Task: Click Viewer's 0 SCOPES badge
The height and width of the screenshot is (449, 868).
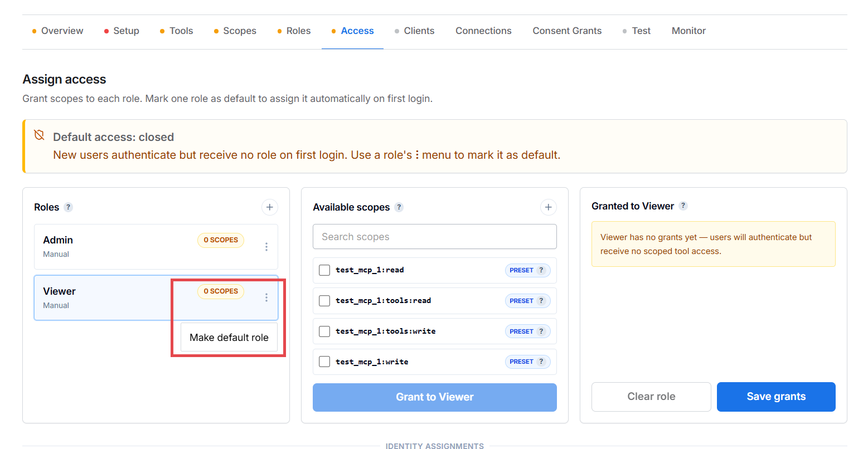Action: (x=221, y=291)
